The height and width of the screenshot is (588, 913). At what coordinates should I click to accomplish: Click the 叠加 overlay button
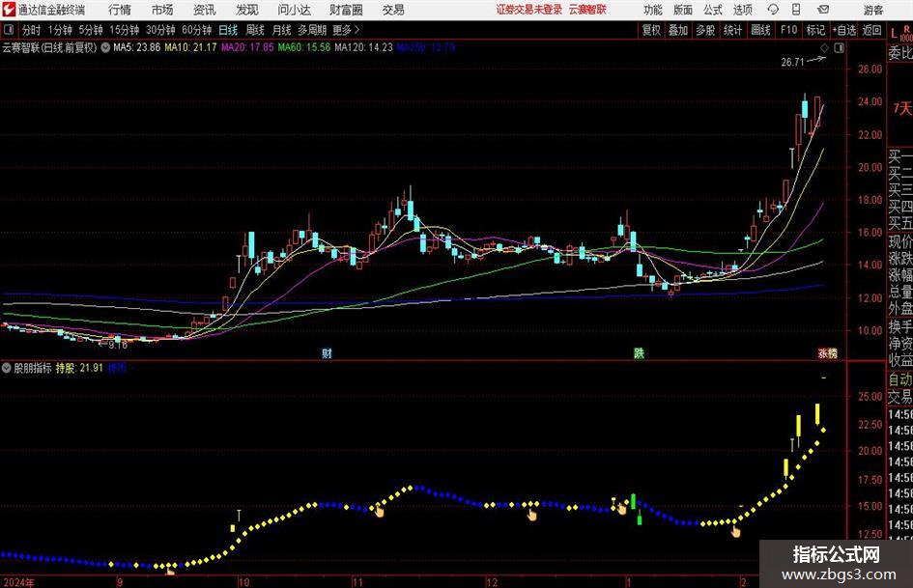[x=678, y=30]
